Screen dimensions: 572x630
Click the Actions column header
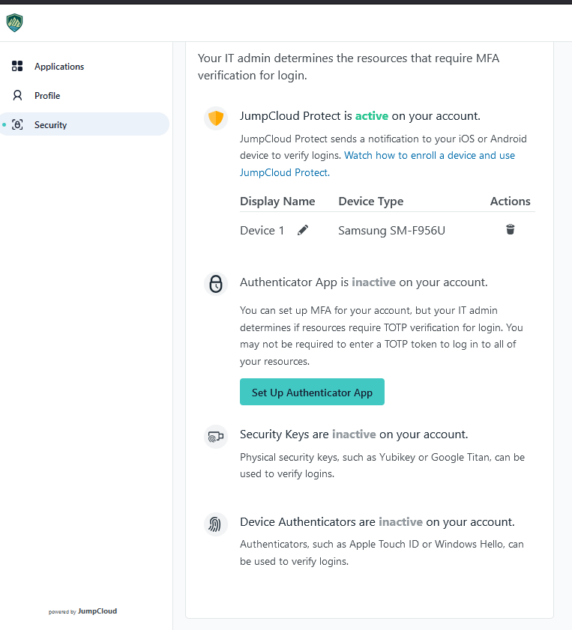click(x=510, y=201)
